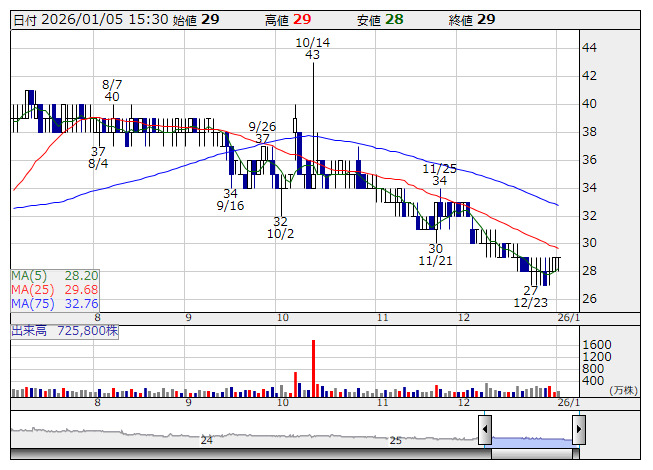Click the 11/25 peak label of 34

click(x=439, y=175)
